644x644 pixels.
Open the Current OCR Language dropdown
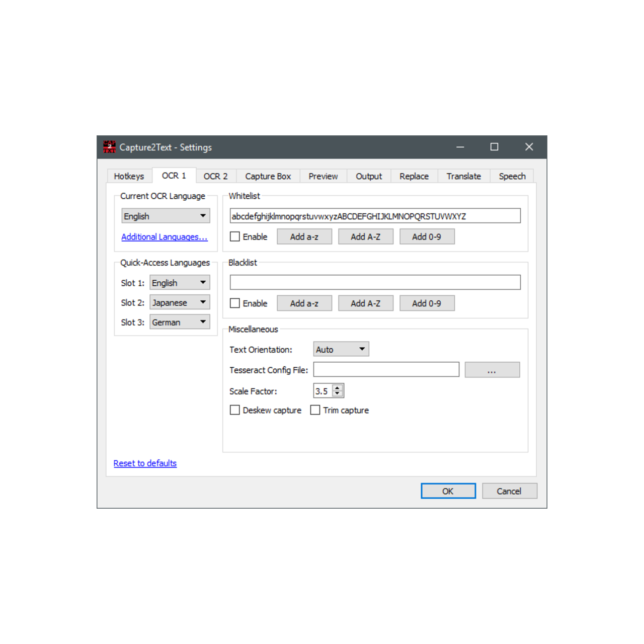pos(166,216)
